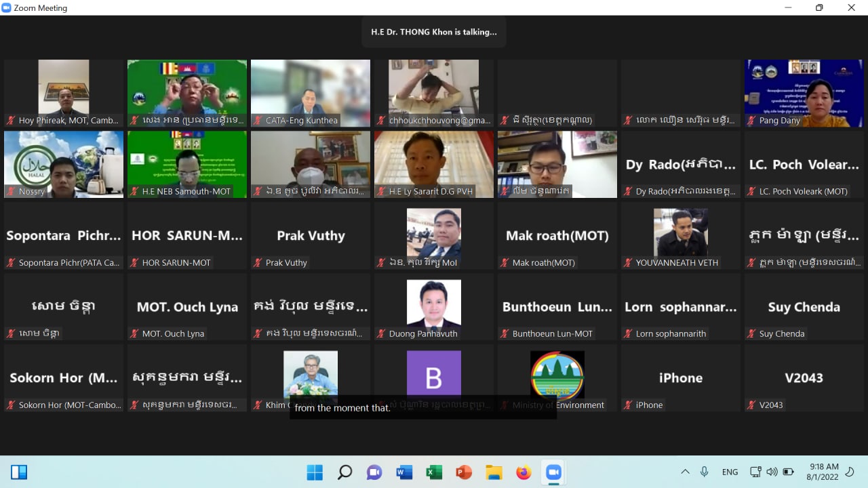Open taskbar Search
The width and height of the screenshot is (868, 488).
pos(344,472)
